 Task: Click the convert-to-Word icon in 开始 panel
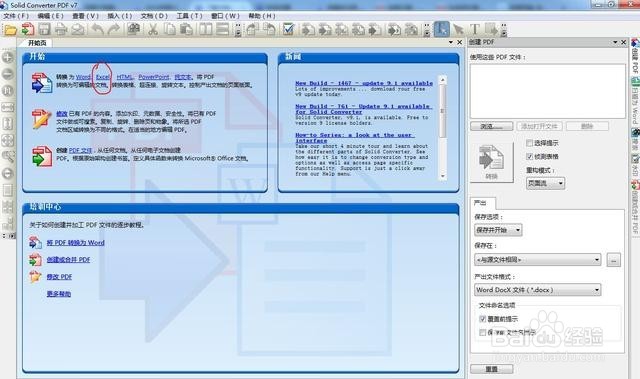(42, 82)
